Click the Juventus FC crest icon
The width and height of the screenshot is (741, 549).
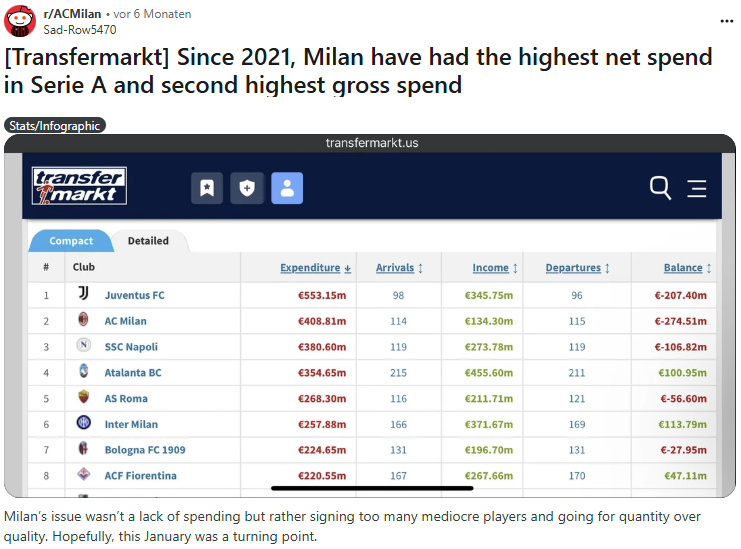coord(83,295)
